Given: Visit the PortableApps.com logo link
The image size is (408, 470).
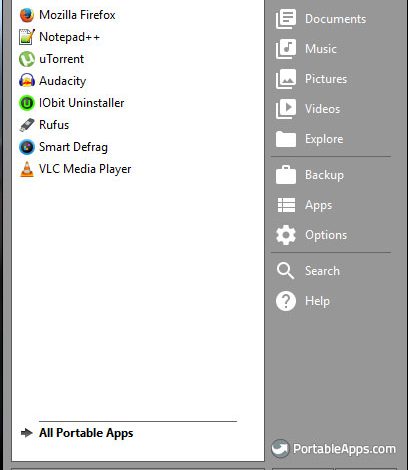Looking at the screenshot, I should click(334, 449).
